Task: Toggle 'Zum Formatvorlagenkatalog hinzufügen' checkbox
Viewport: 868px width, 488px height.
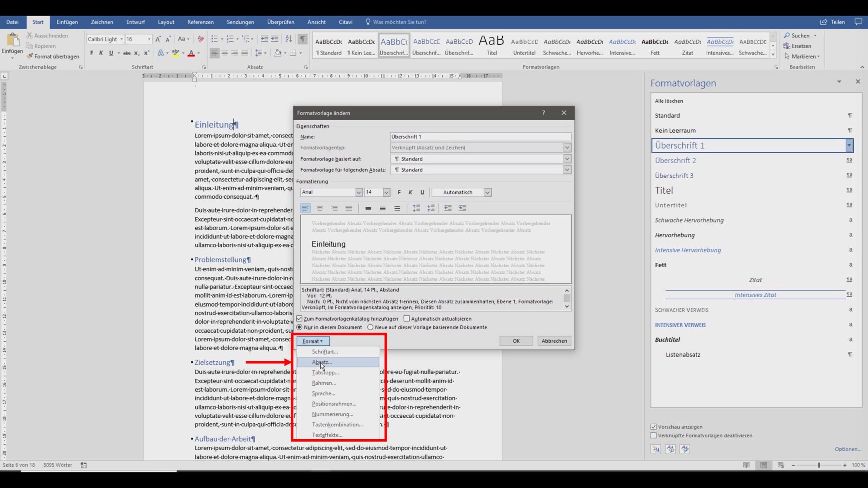Action: tap(299, 319)
